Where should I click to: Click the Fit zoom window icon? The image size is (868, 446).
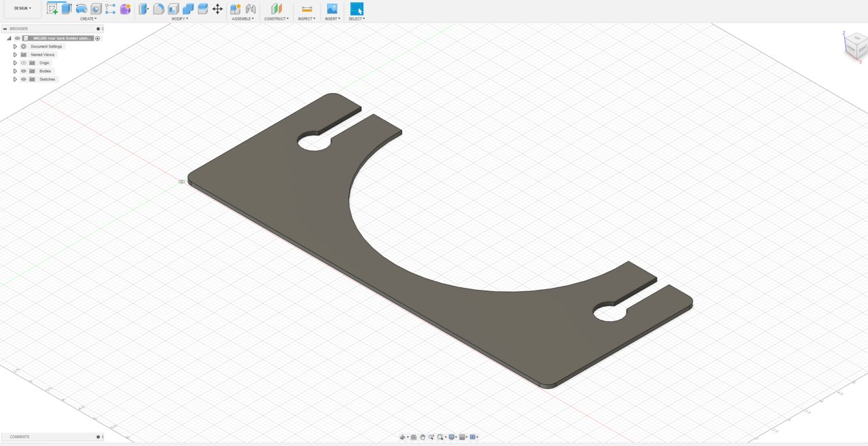(x=440, y=437)
